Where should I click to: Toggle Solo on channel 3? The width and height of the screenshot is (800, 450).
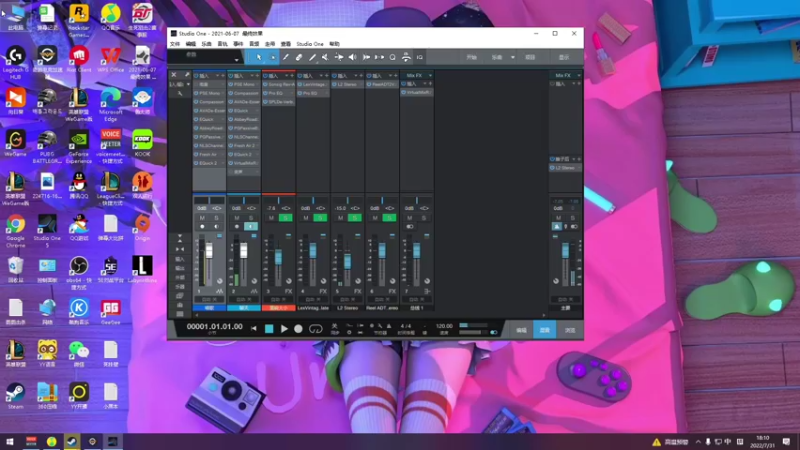point(285,218)
